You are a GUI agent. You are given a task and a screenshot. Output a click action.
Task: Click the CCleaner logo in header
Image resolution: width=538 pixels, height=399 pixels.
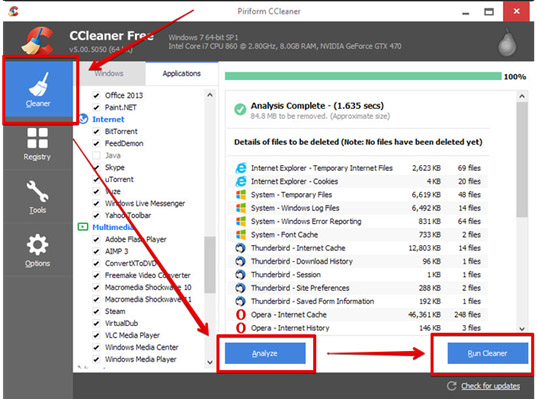click(x=38, y=41)
